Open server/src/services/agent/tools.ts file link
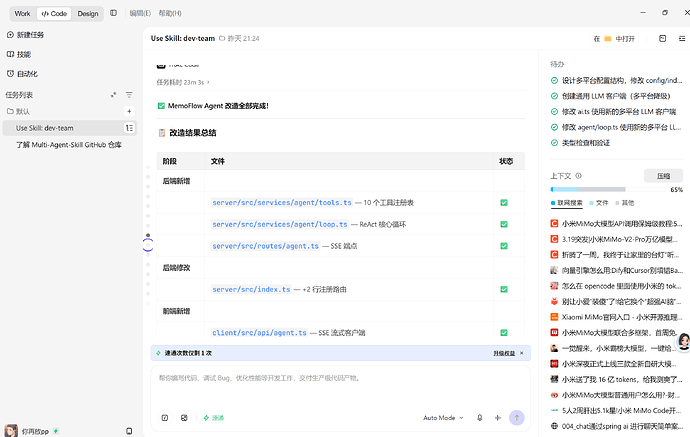 (x=282, y=202)
